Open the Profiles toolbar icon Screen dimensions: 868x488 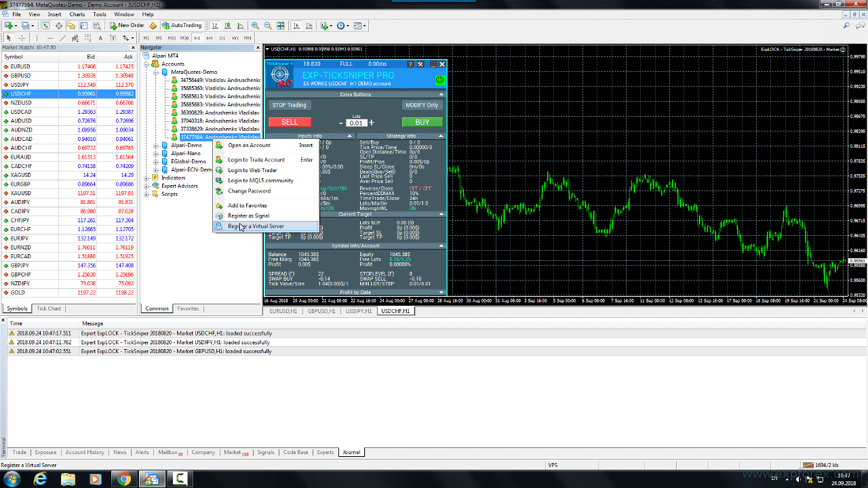[26, 25]
